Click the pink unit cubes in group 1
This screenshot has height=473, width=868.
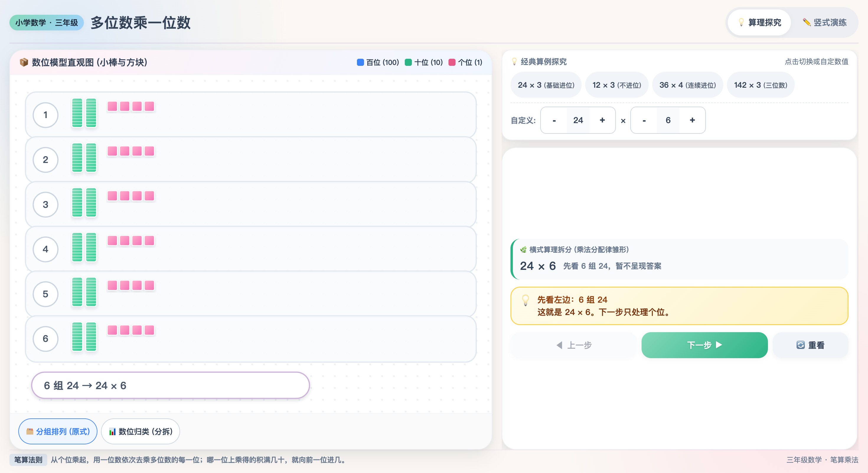coord(131,107)
